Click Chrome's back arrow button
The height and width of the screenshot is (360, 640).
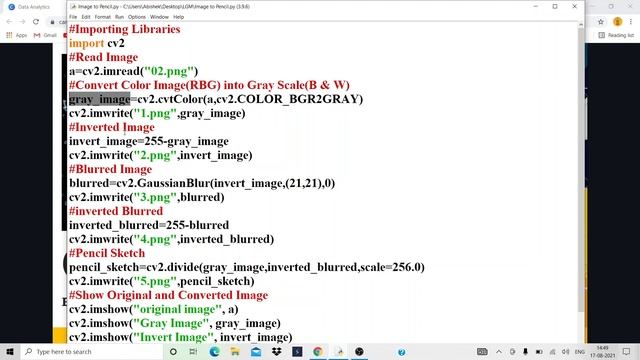click(9, 22)
